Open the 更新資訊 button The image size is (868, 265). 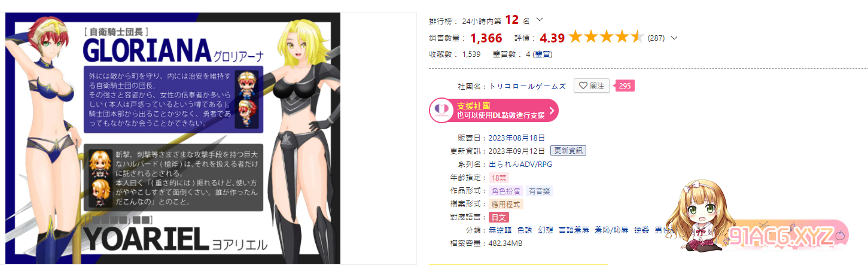[568, 151]
